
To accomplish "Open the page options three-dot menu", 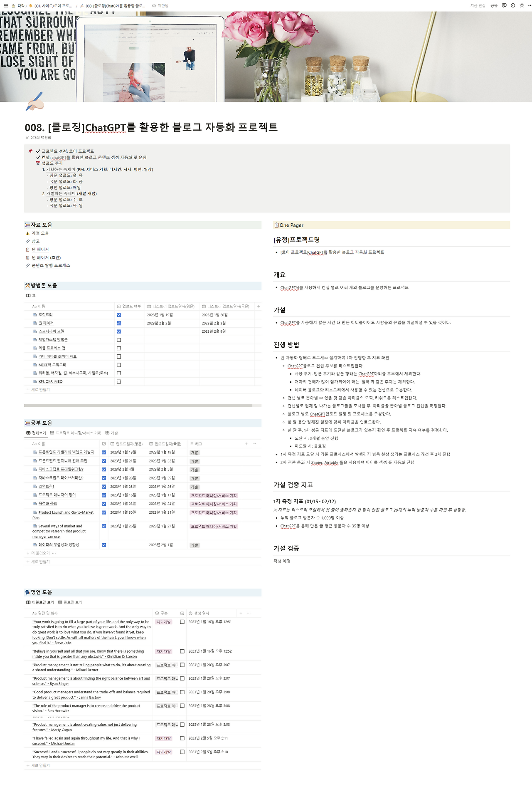I will (529, 5).
